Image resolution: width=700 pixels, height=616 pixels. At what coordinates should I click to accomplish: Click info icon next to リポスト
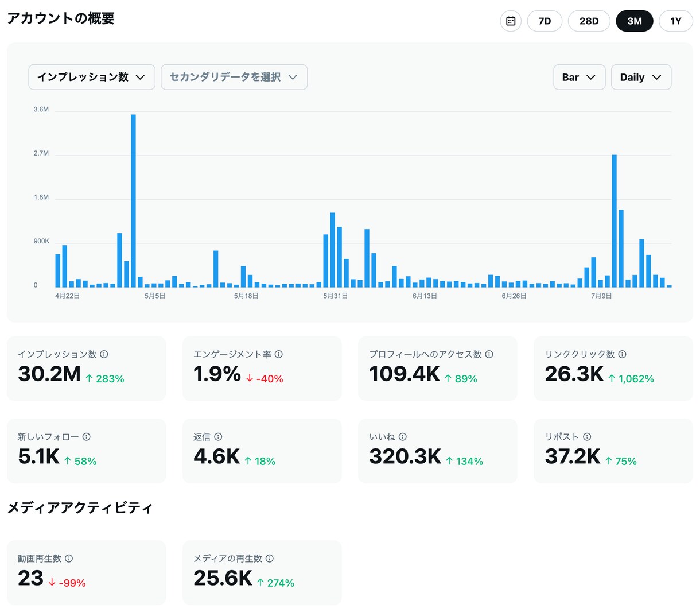(x=587, y=437)
